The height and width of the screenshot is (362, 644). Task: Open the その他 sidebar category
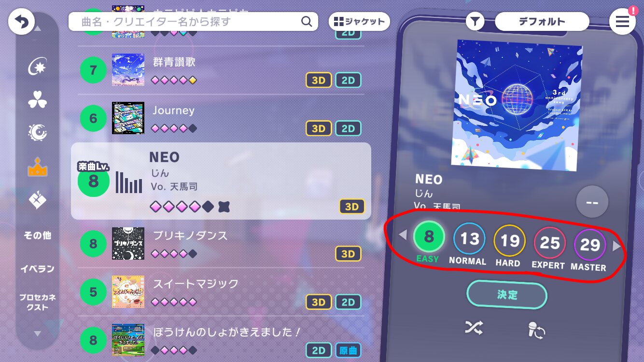[38, 236]
